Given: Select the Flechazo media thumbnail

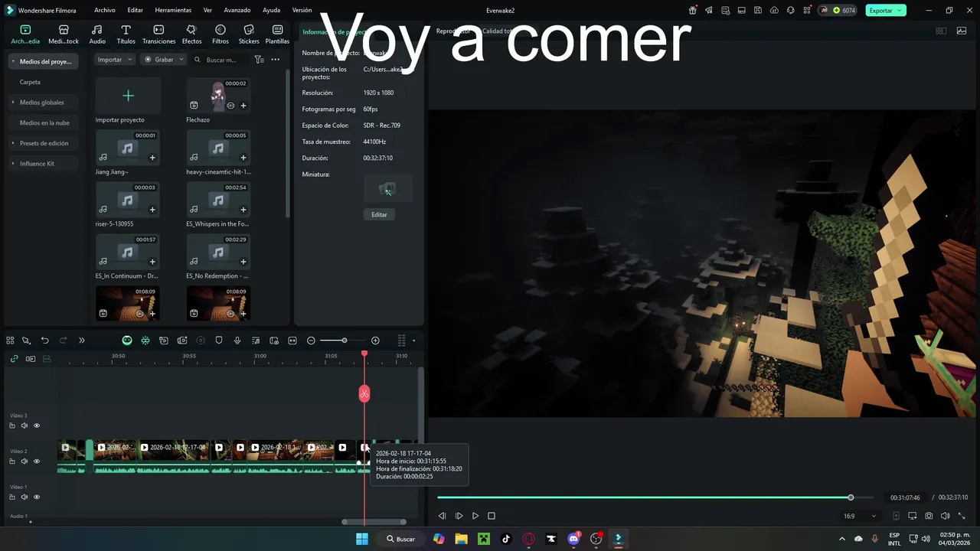Looking at the screenshot, I should click(x=218, y=96).
